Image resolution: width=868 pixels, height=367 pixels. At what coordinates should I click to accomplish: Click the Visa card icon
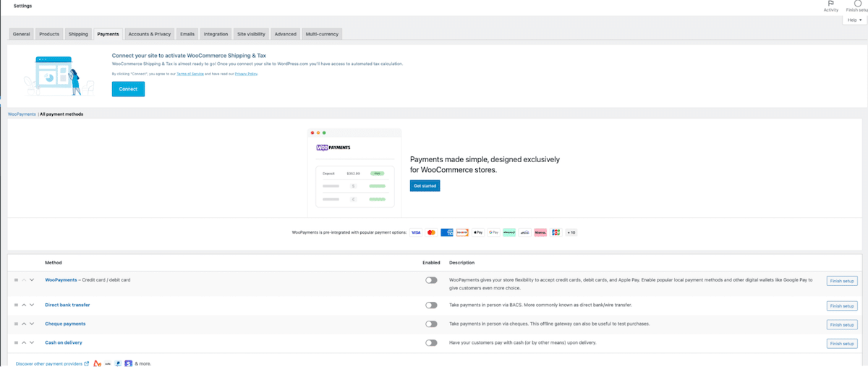(416, 232)
